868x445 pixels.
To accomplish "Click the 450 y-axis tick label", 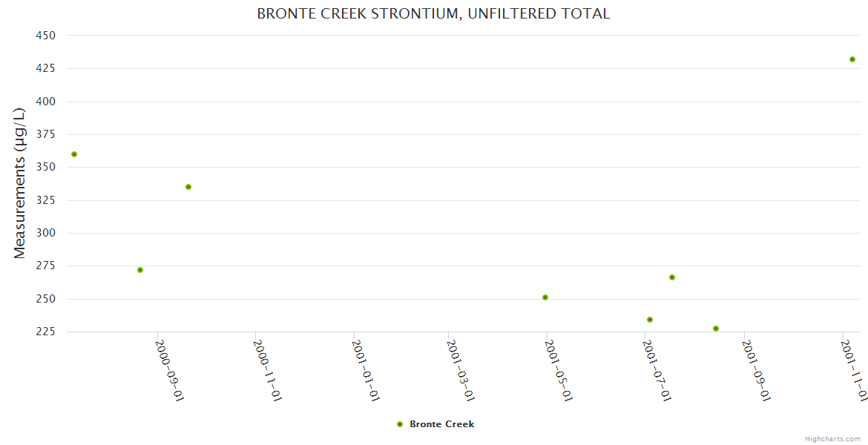I will pyautogui.click(x=46, y=36).
